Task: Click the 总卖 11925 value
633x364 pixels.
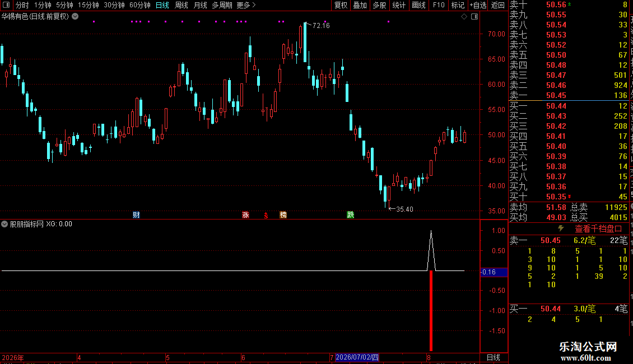Action: (x=616, y=207)
